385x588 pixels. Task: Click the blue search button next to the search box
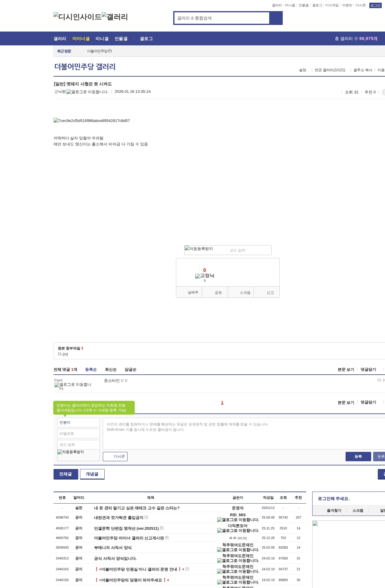tap(276, 18)
